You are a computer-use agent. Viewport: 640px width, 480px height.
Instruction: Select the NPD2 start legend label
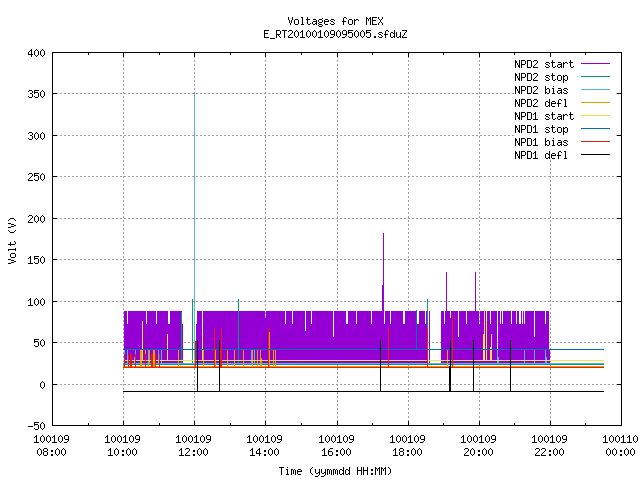544,64
